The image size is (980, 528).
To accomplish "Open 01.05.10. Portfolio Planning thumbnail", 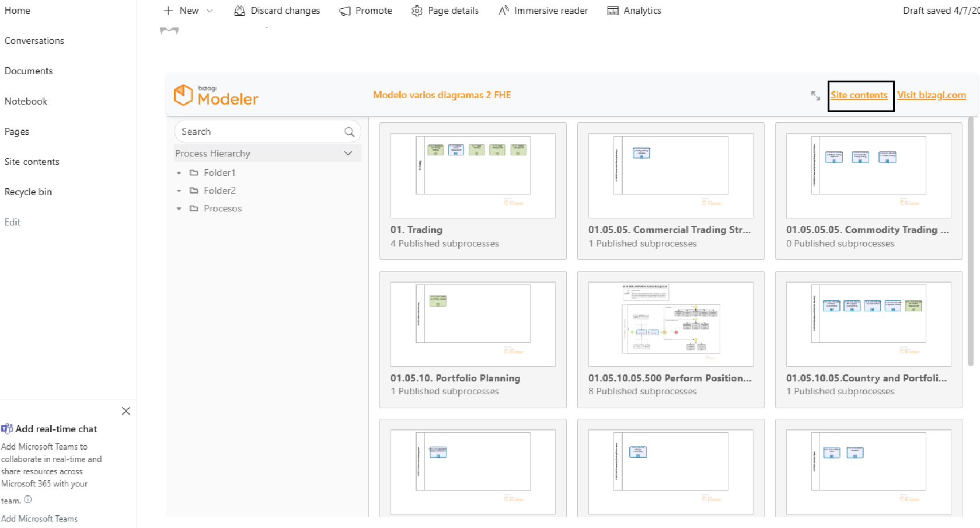I will pos(473,324).
